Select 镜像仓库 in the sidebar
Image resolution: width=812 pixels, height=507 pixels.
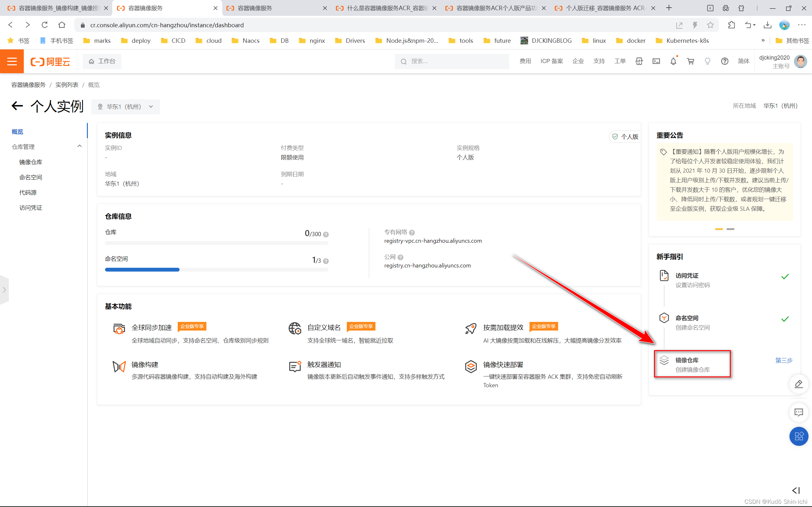[30, 162]
